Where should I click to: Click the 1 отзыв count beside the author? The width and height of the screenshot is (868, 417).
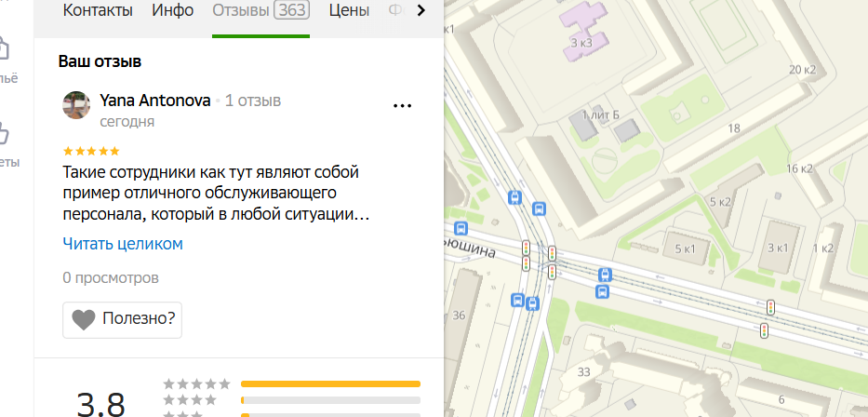[253, 101]
